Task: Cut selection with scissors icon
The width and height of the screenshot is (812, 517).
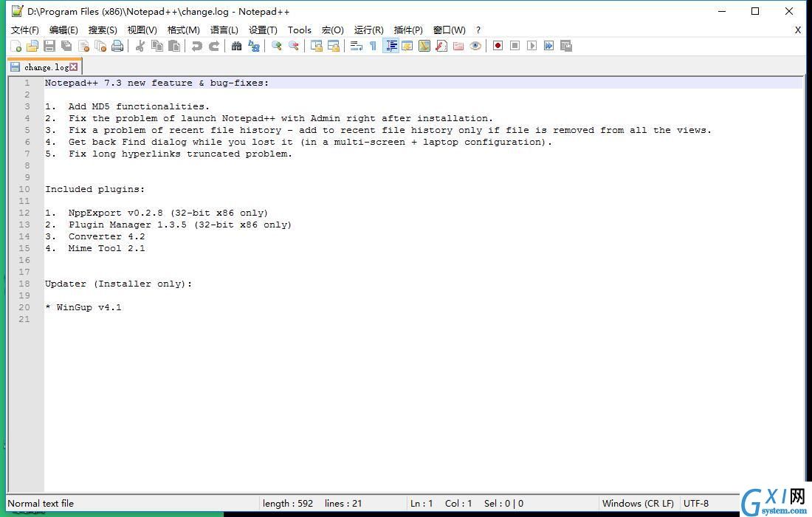Action: [140, 46]
